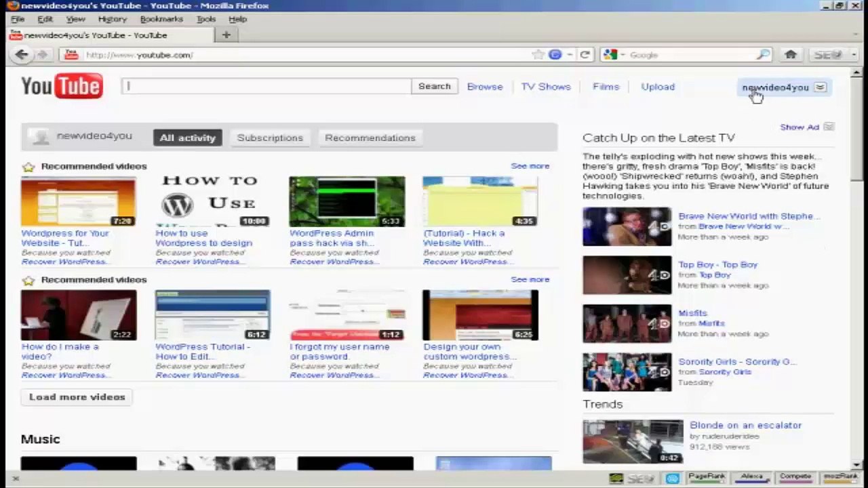Click the PageRank indicator in add-on bar

(x=707, y=477)
